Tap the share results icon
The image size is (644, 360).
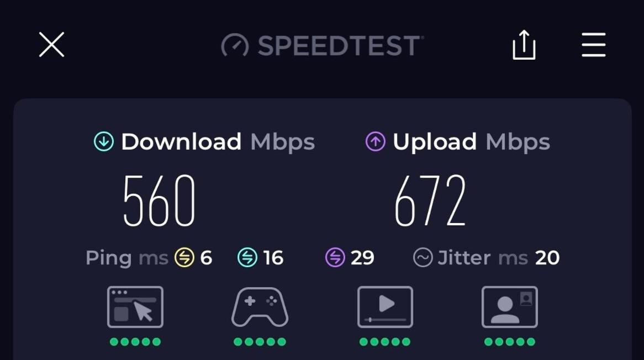click(x=524, y=45)
